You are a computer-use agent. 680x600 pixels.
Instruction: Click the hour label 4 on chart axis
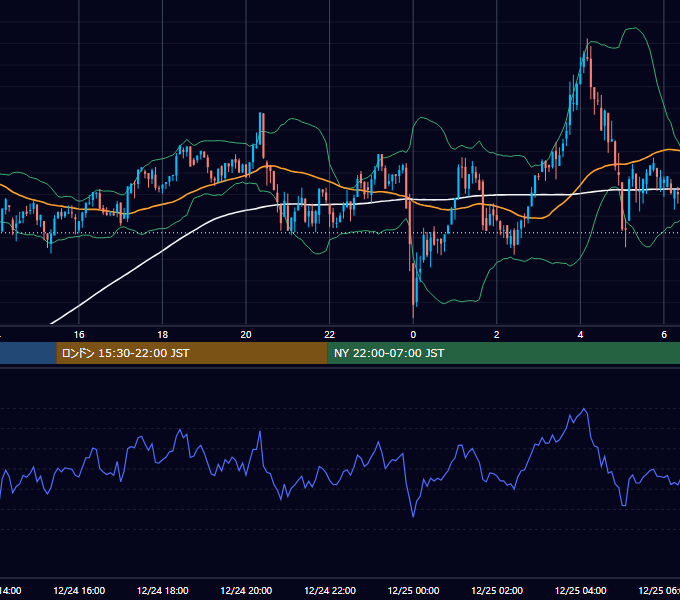tap(580, 335)
